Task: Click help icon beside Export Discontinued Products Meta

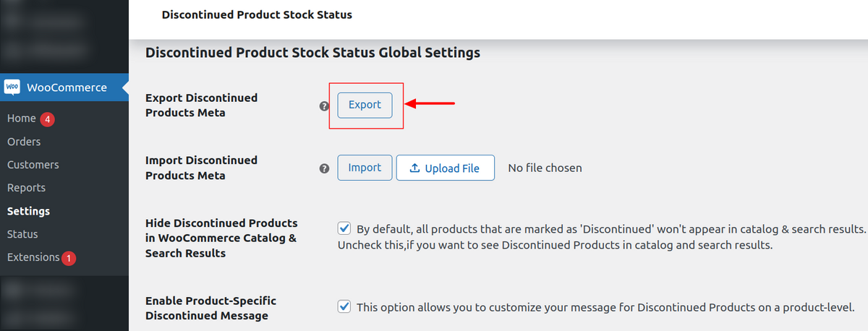Action: [324, 106]
